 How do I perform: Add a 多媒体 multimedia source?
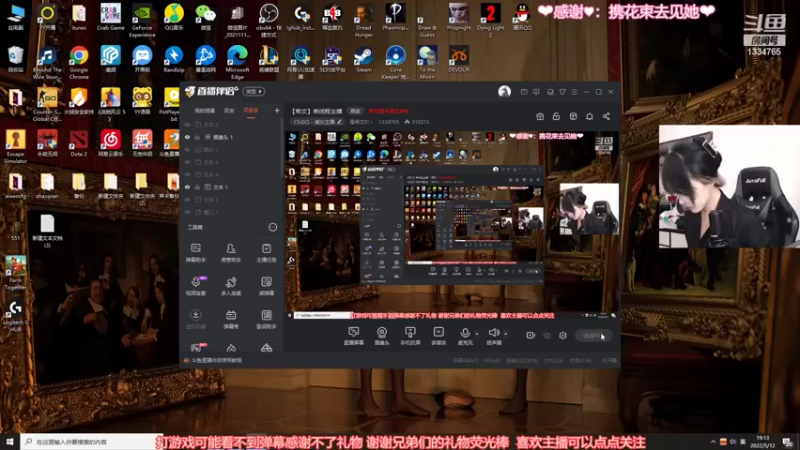[x=438, y=336]
